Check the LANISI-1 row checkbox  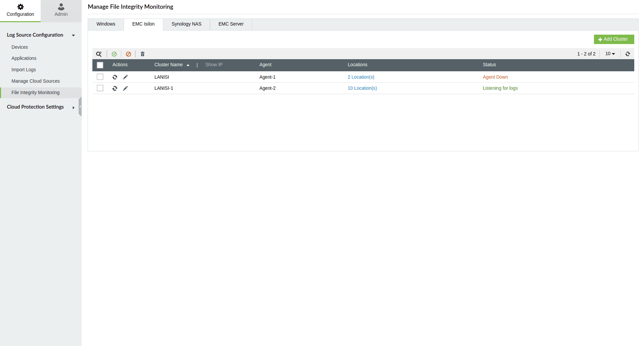click(100, 88)
